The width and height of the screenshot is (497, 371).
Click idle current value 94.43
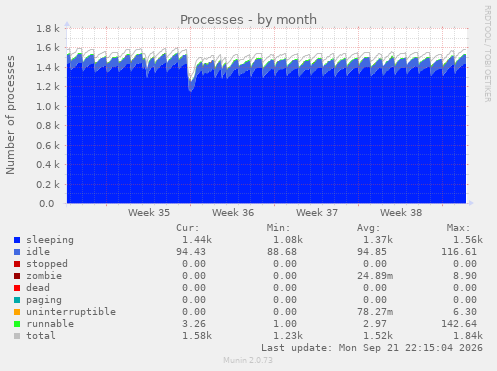pyautogui.click(x=191, y=252)
